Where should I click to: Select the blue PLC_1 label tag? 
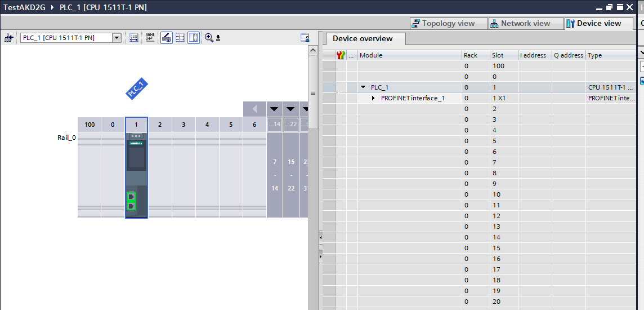coord(136,89)
